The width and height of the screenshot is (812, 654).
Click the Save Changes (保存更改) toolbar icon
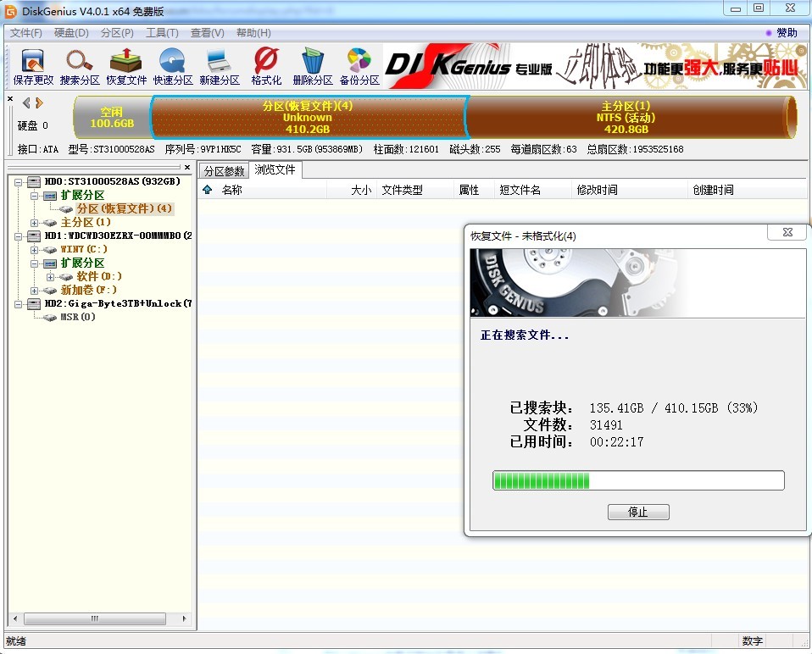33,66
